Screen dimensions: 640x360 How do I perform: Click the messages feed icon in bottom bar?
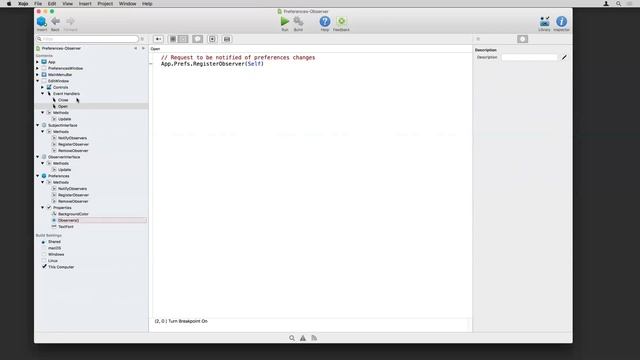pyautogui.click(x=314, y=338)
